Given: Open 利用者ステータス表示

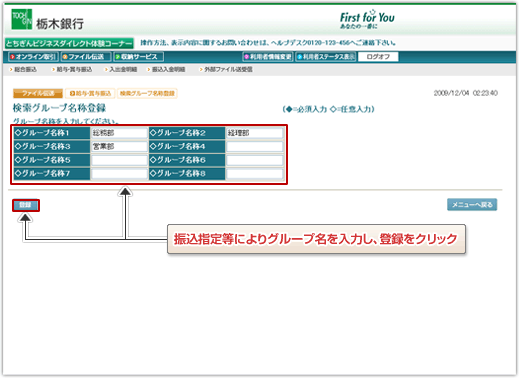Looking at the screenshot, I should (x=326, y=57).
